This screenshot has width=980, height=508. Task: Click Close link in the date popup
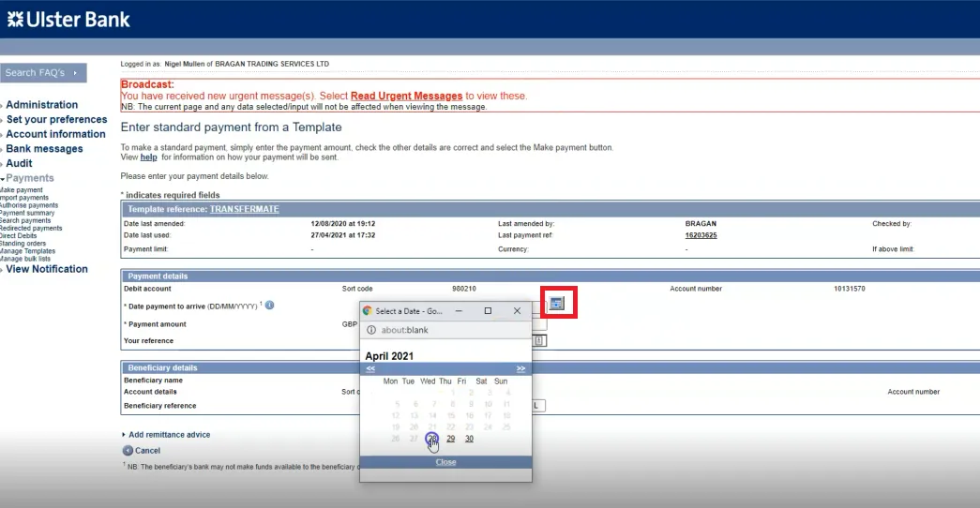tap(445, 462)
